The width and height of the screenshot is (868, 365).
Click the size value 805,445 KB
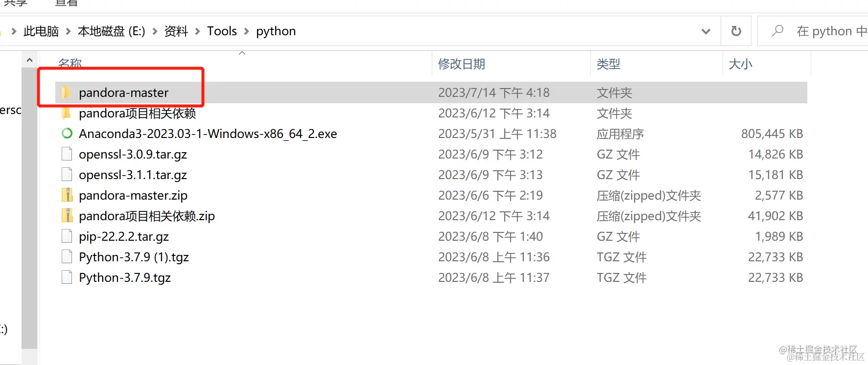point(772,134)
